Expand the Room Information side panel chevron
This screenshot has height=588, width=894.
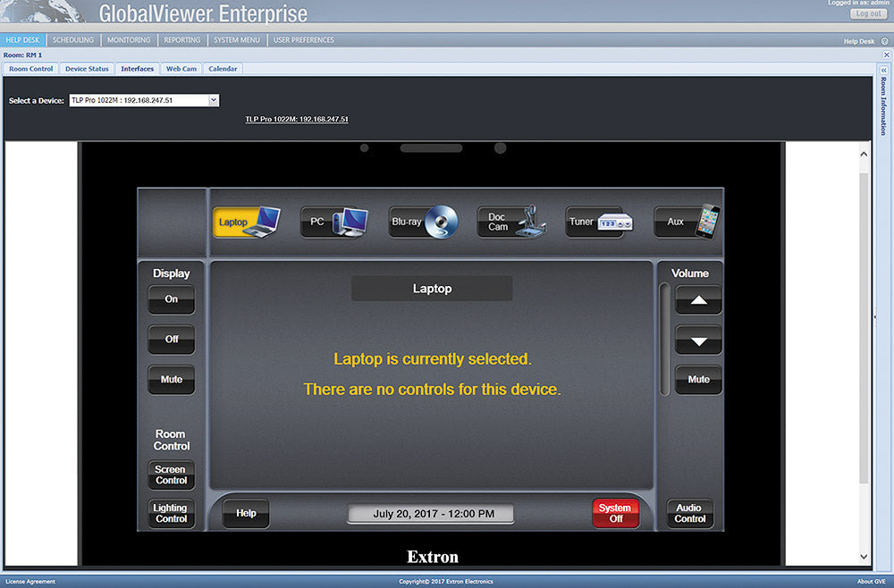pos(884,70)
